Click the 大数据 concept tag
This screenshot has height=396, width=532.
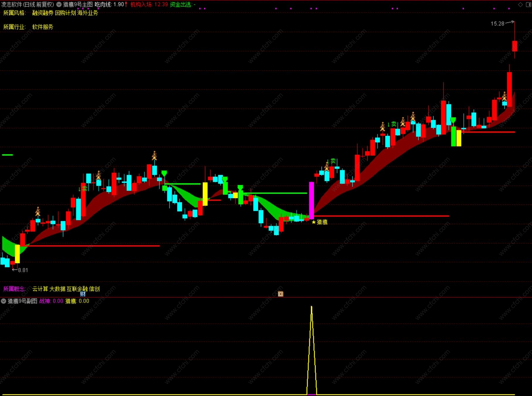[57, 289]
